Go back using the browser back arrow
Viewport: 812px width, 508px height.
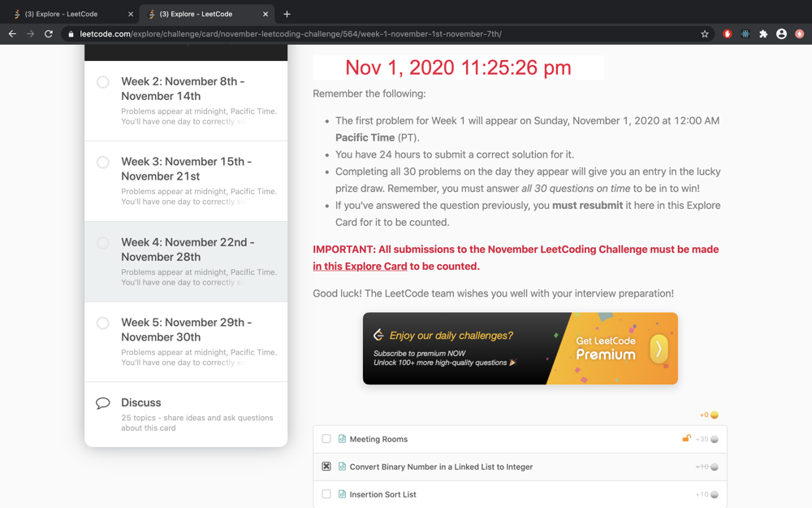pos(12,33)
